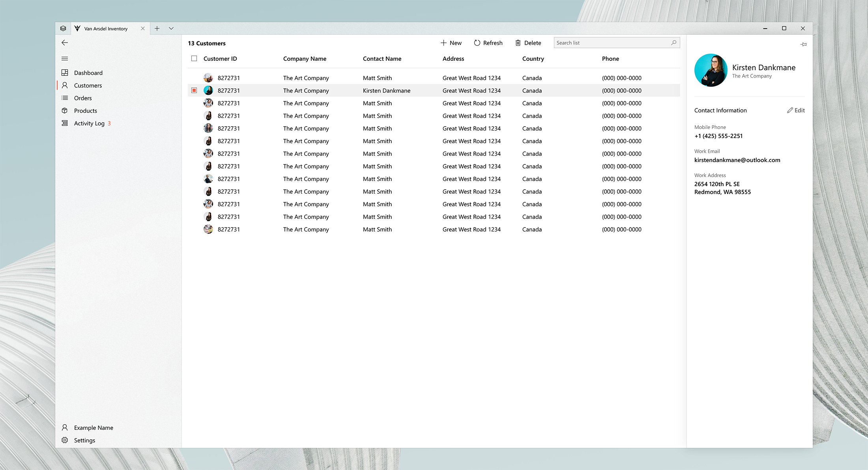Open the Orders page
Viewport: 868px width, 470px height.
[x=83, y=98]
